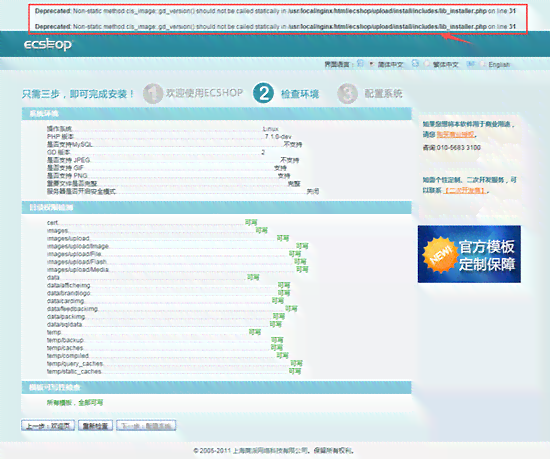Click the green all-templates-writable status text
The image size is (550, 459).
point(75,403)
